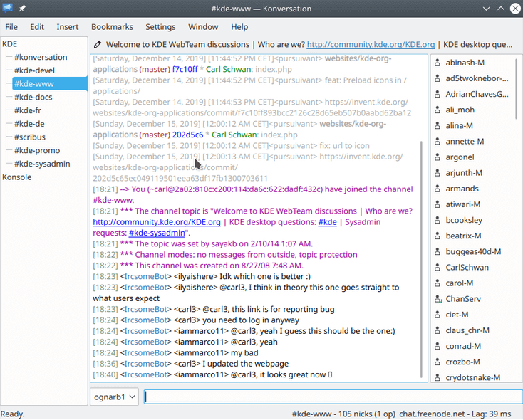Screen dimensions: 523x420
Task: Toggle the pin window icon in title bar
Action: pos(22,8)
